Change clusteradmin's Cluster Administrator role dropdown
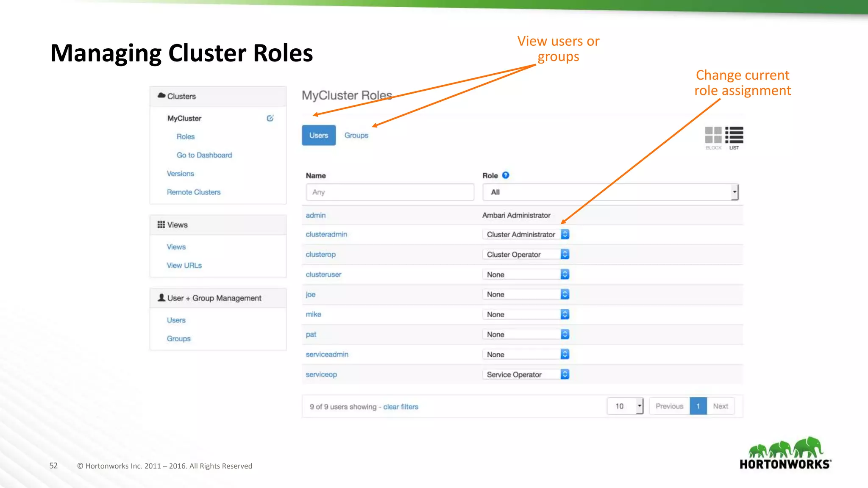 coord(526,234)
